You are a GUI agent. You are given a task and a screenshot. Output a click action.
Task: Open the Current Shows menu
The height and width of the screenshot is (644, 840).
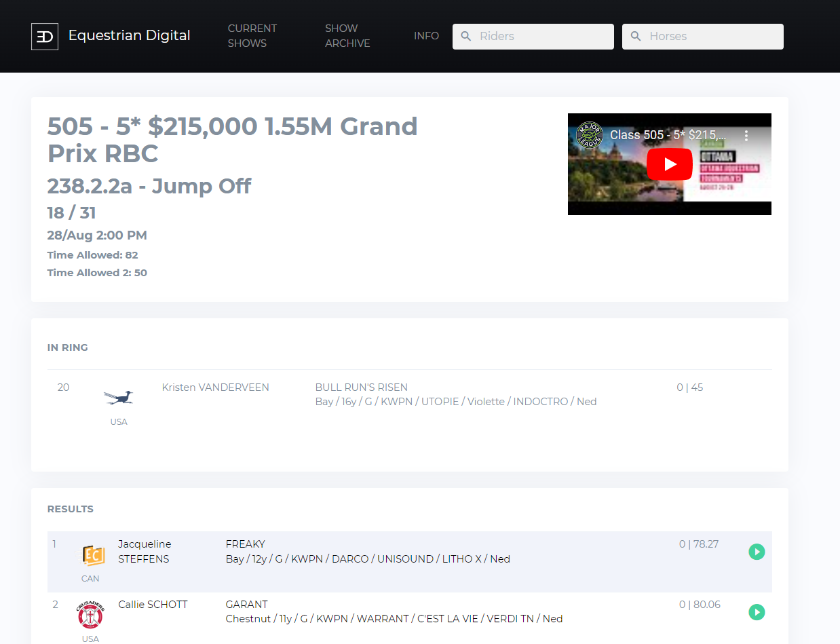[252, 36]
